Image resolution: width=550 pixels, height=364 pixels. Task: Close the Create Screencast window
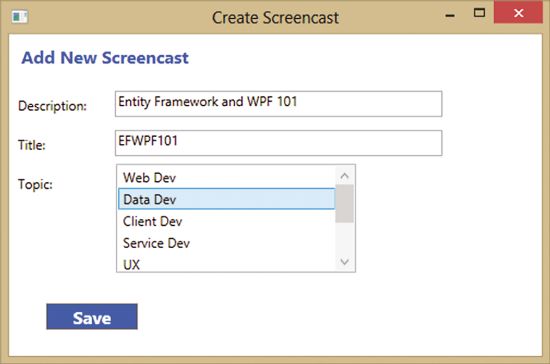518,13
